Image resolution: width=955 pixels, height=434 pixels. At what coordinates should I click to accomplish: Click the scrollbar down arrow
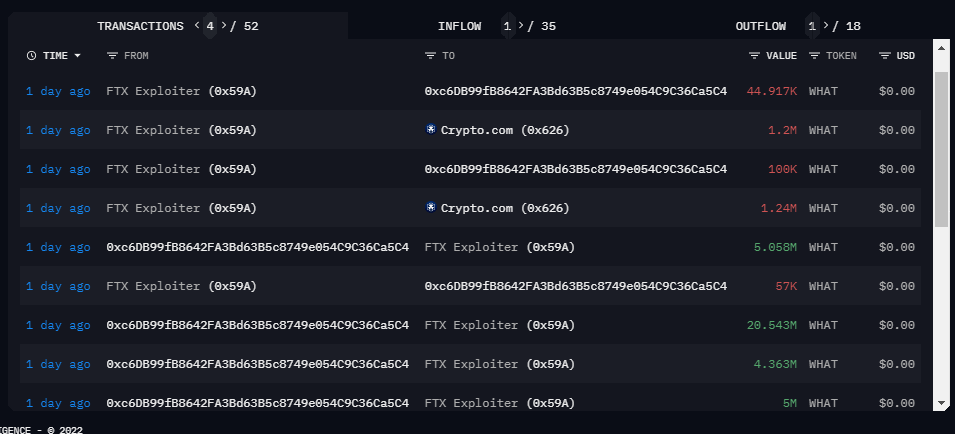940,402
